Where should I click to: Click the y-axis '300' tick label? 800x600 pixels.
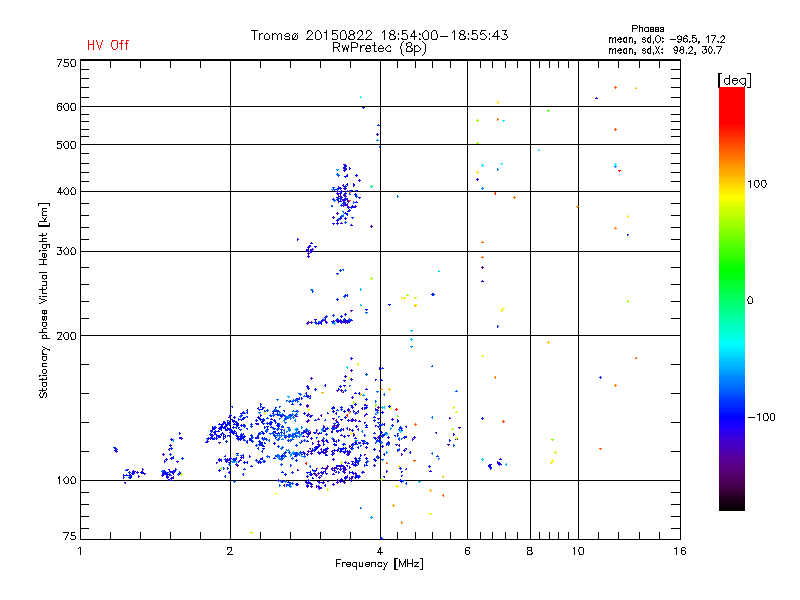tap(66, 252)
